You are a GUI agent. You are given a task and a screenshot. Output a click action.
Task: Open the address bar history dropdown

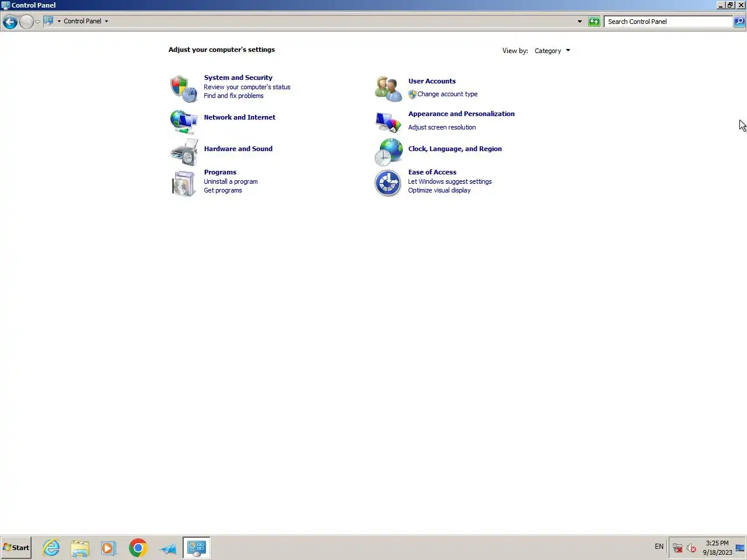[x=580, y=22]
